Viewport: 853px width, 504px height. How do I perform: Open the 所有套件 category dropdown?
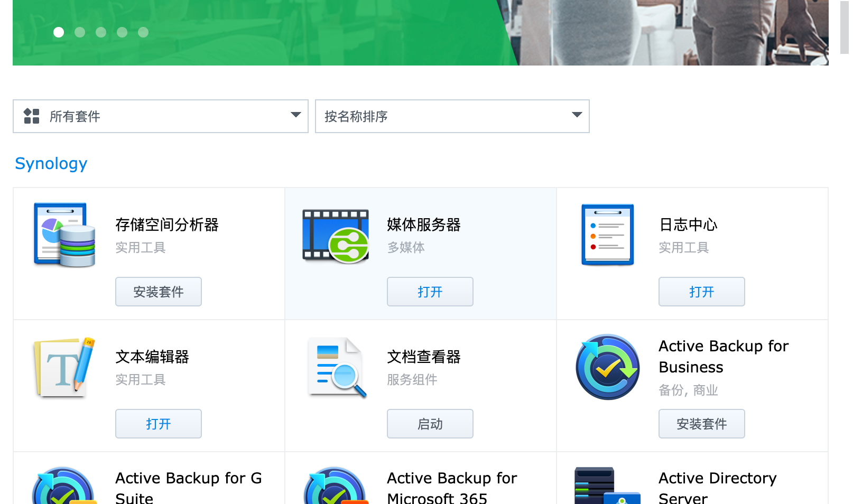pos(161,116)
